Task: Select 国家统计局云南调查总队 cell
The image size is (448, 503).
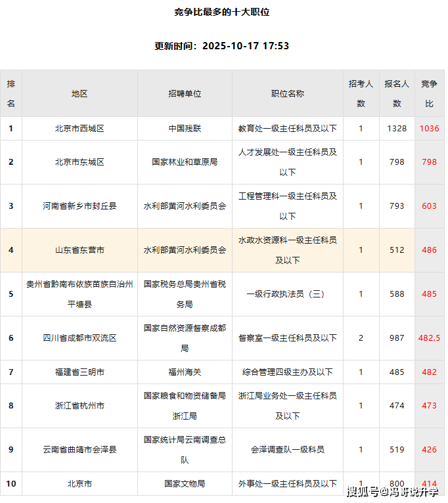Action: coord(185,449)
